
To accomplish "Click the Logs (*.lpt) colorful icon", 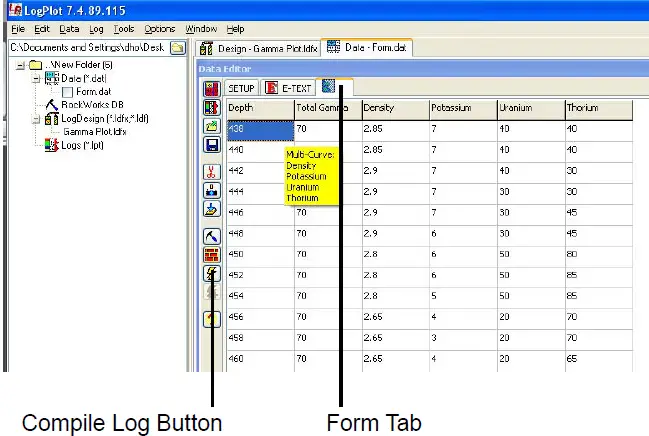I will 51,145.
